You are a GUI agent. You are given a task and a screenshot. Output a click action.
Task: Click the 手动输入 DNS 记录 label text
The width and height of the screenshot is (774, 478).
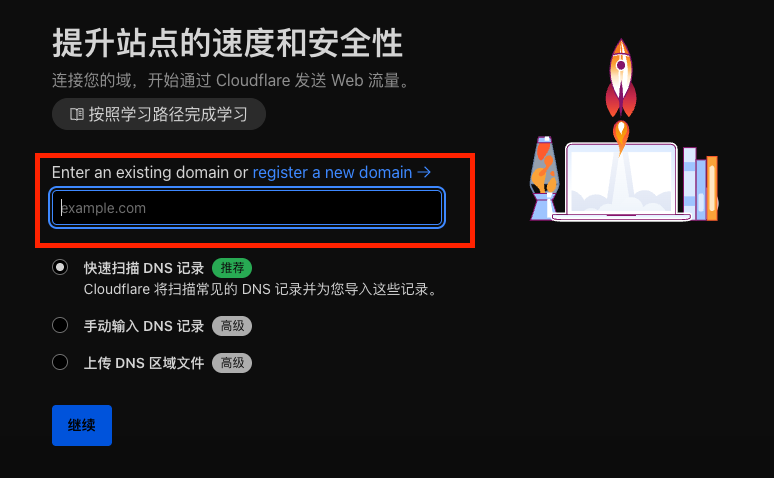tap(144, 326)
